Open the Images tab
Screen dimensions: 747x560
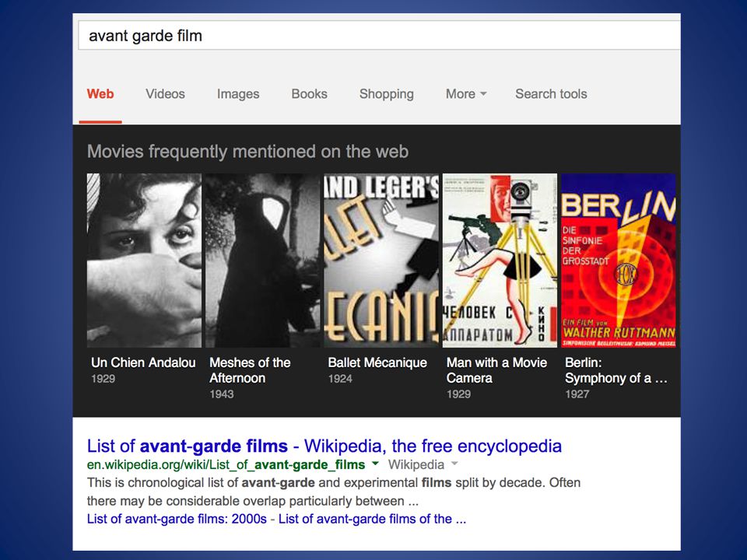coord(238,94)
